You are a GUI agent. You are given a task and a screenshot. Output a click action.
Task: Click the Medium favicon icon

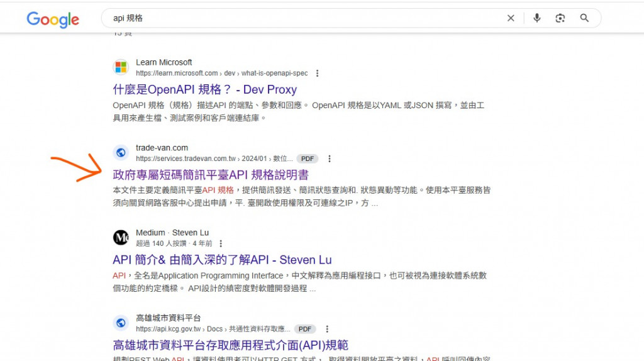[x=121, y=237]
